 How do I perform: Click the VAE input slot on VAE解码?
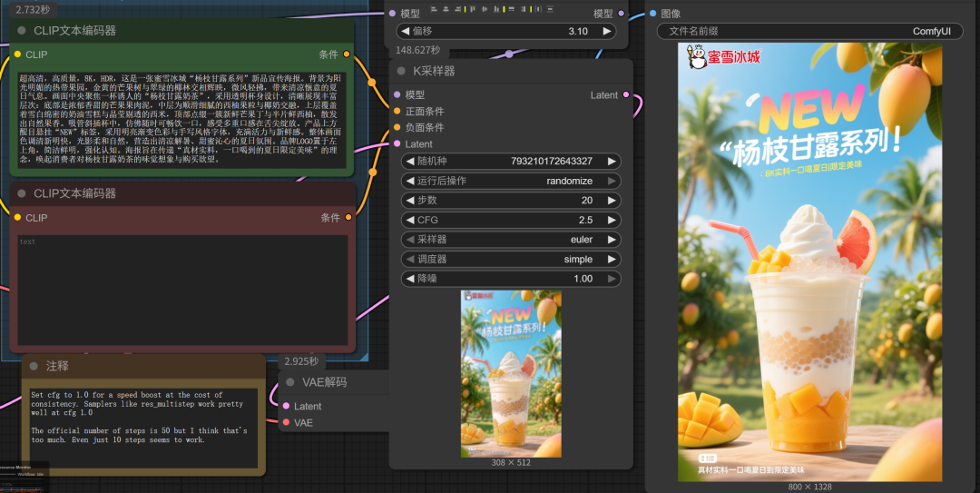[286, 422]
